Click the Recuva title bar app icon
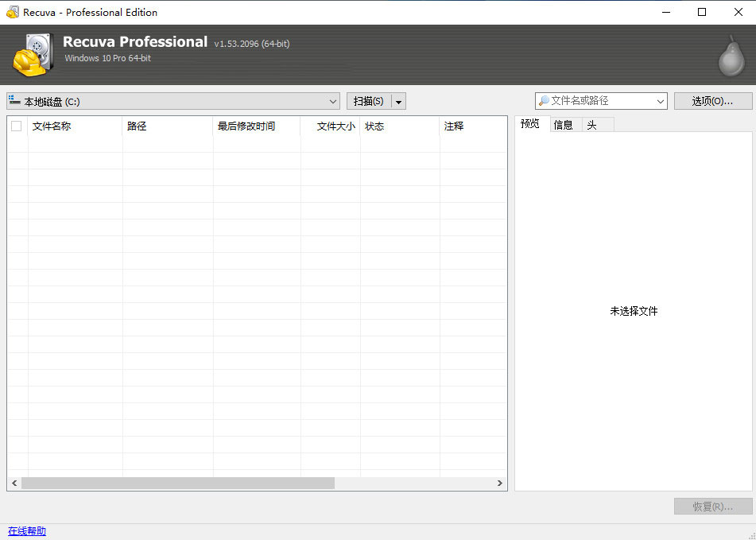 pyautogui.click(x=13, y=12)
